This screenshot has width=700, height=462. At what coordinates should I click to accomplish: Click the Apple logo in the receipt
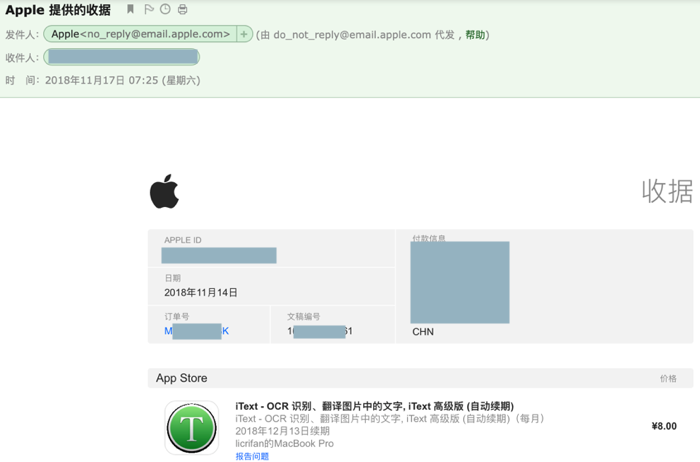pos(164,191)
